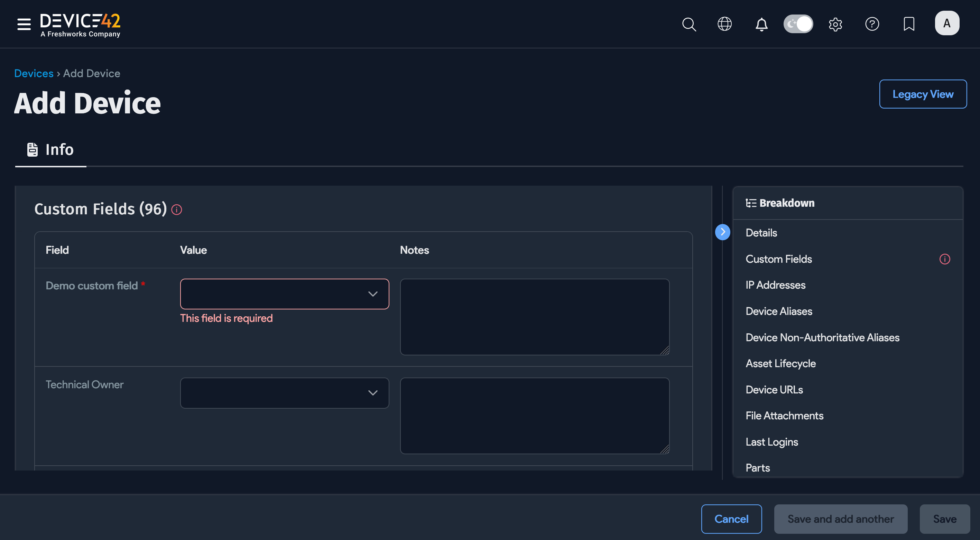Open the bookmarks icon
This screenshot has height=540, width=980.
click(909, 24)
